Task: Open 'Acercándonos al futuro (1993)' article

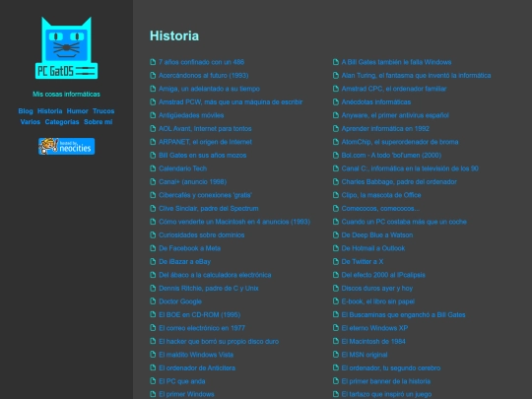Action: tap(204, 75)
